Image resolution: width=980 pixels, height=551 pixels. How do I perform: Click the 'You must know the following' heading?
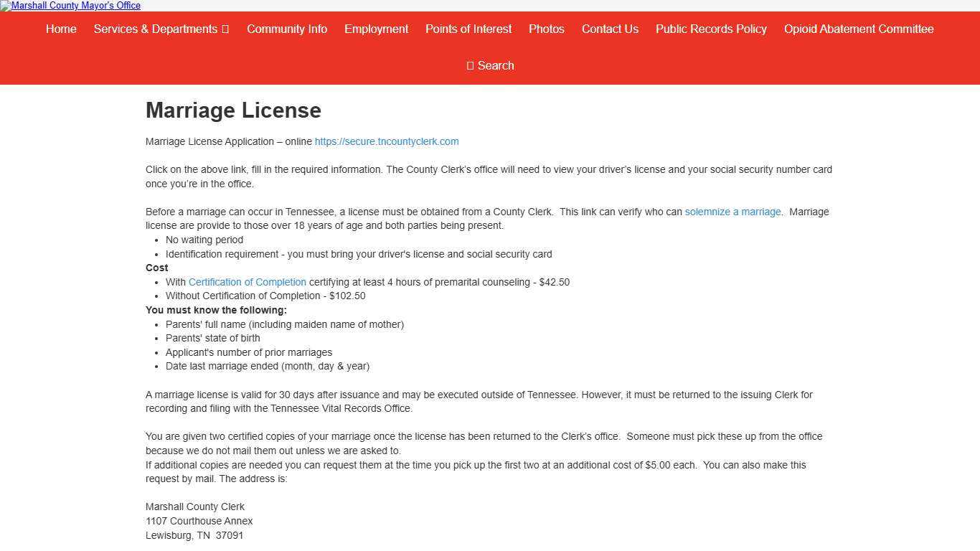216,311
